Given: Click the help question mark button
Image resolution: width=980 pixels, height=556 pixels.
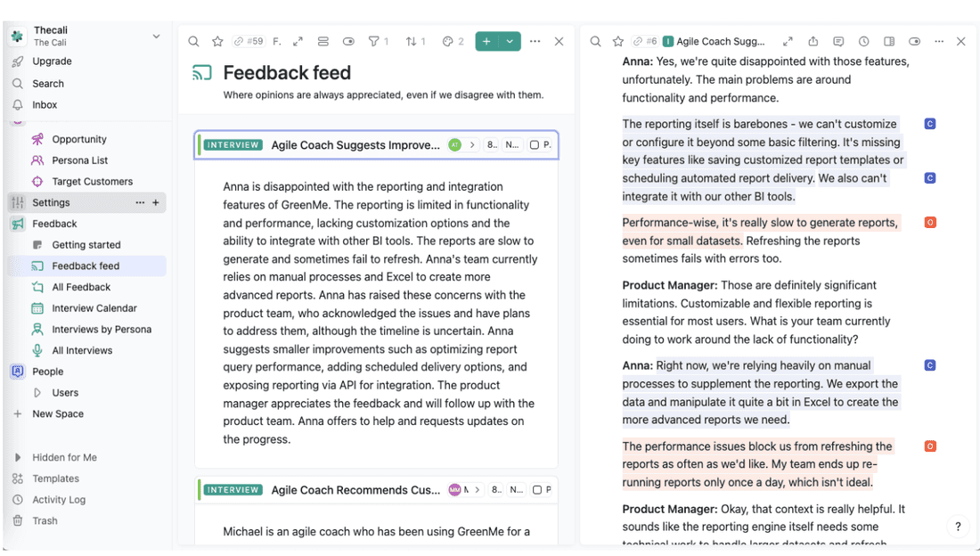Looking at the screenshot, I should 958,527.
